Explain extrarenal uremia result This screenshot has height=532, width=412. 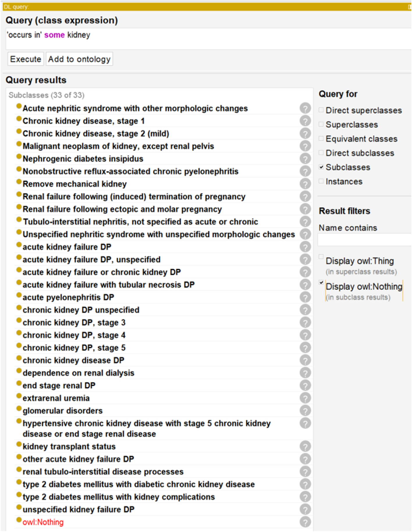pos(305,398)
